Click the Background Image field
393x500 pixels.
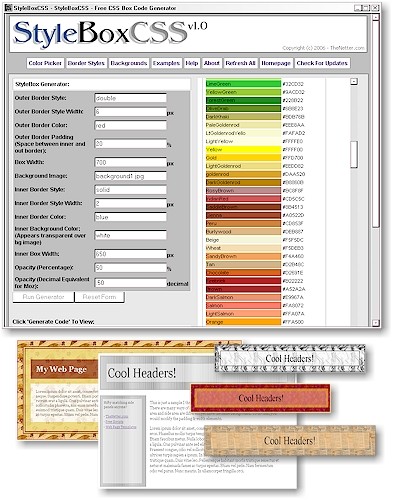click(x=130, y=176)
